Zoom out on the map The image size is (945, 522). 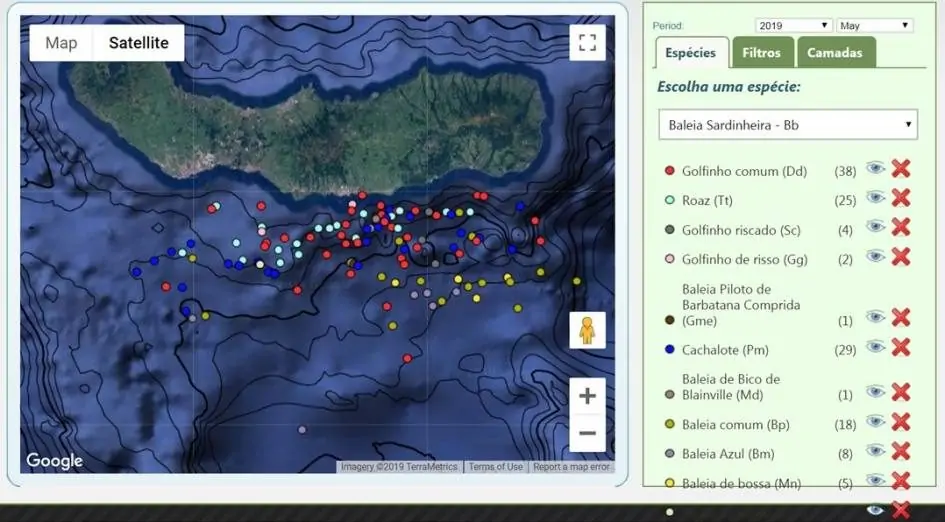pos(587,433)
